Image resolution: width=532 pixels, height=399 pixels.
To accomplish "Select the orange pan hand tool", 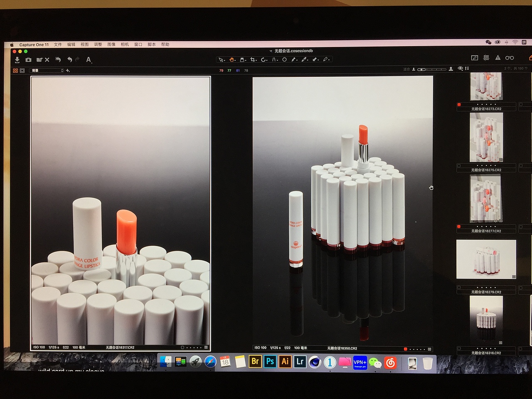I will coord(232,59).
